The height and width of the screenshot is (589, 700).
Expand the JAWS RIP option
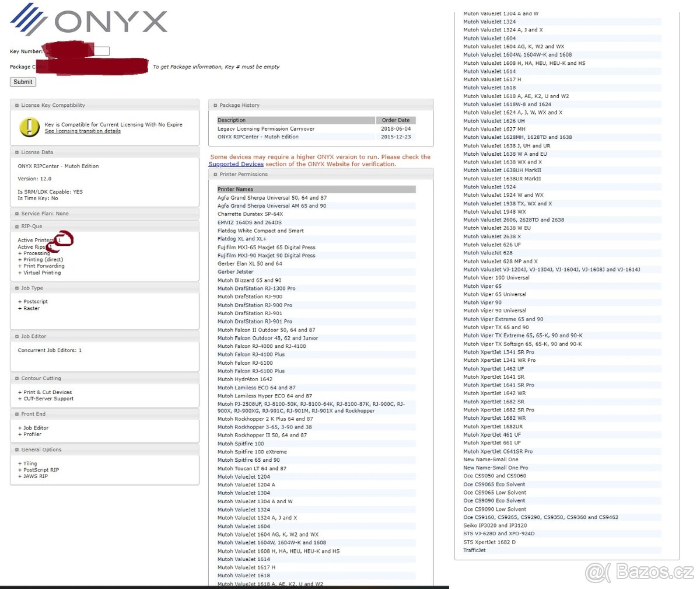pyautogui.click(x=33, y=476)
